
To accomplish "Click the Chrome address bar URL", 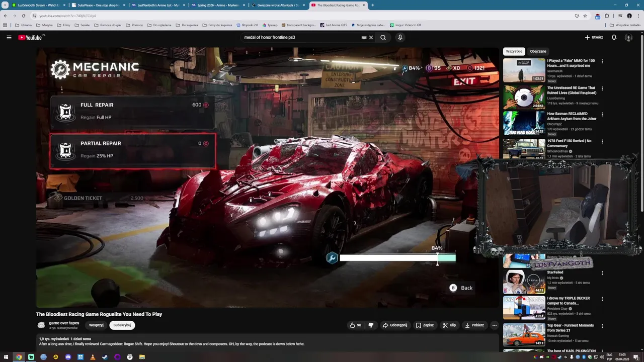I will coord(67,16).
